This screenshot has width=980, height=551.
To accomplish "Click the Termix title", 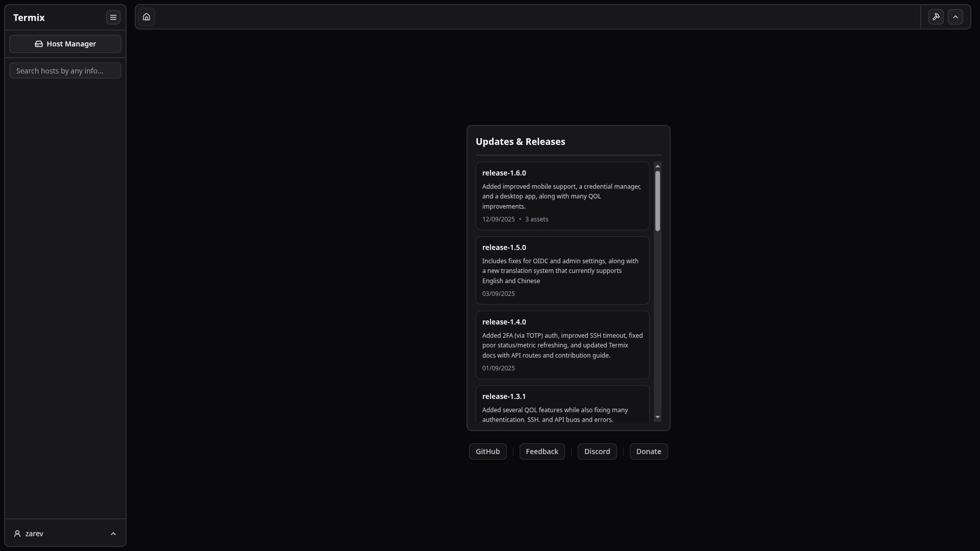I will pos(29,18).
